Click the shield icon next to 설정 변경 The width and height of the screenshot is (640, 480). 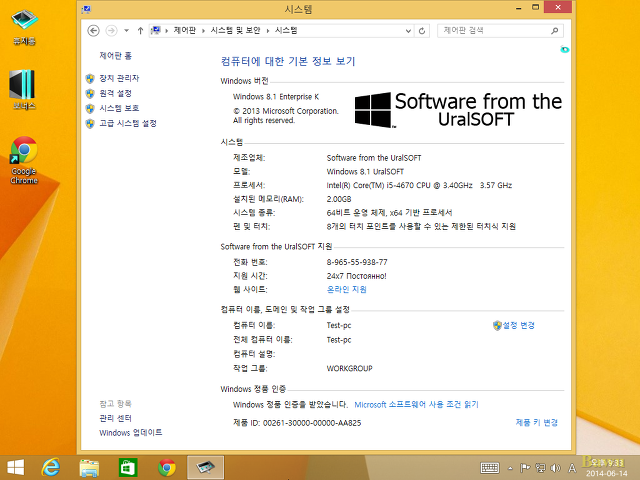point(497,325)
